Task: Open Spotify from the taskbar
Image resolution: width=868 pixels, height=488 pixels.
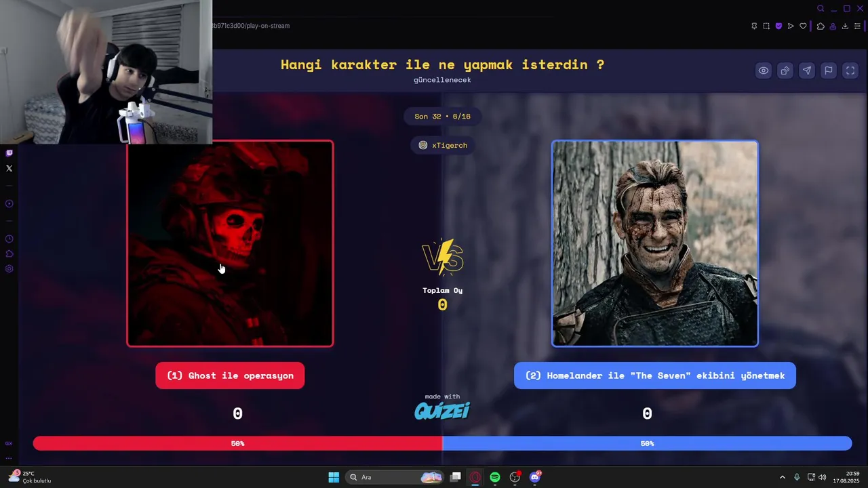Action: [x=495, y=477]
